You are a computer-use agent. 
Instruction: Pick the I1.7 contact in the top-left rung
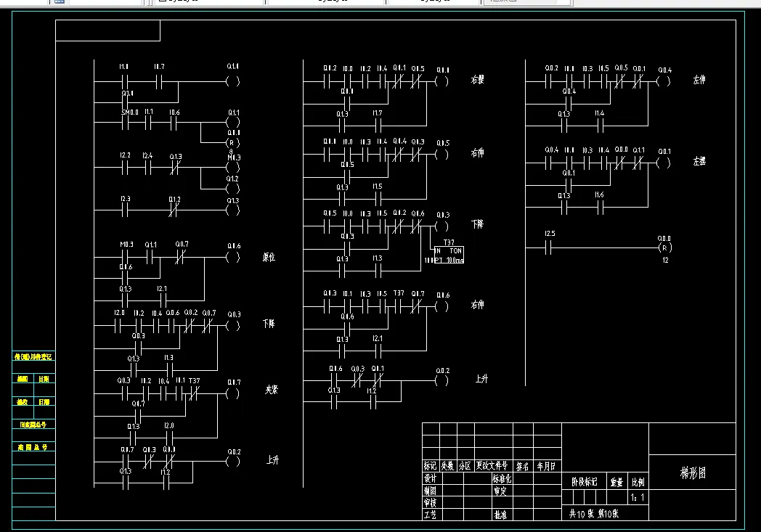(159, 82)
